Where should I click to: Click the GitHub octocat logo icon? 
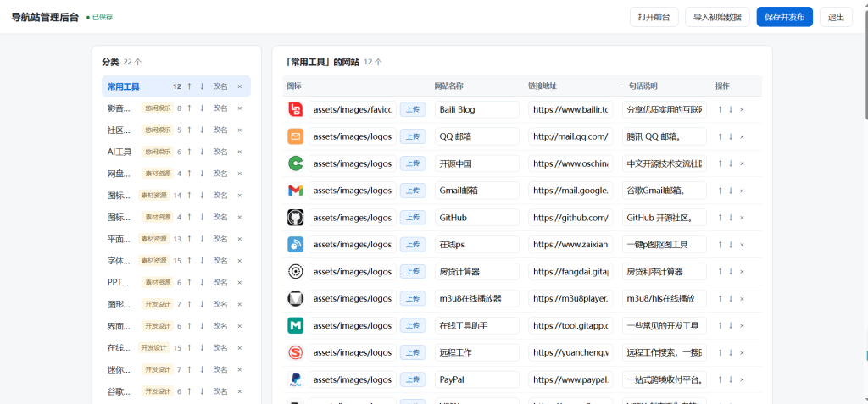click(296, 218)
